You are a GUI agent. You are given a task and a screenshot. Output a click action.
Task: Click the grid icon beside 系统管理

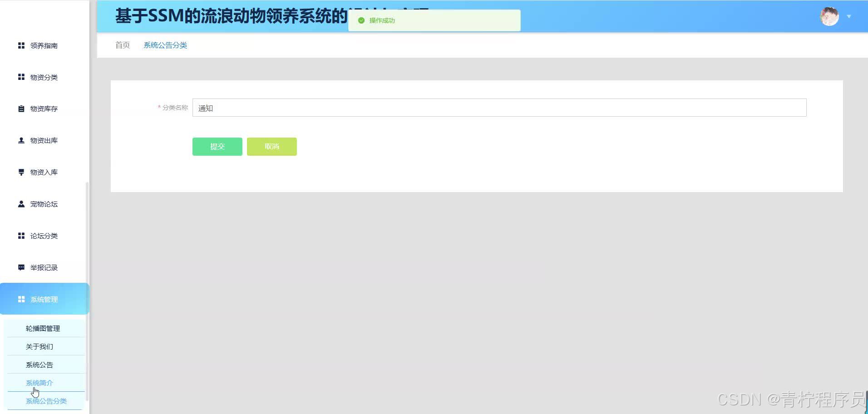pos(21,299)
